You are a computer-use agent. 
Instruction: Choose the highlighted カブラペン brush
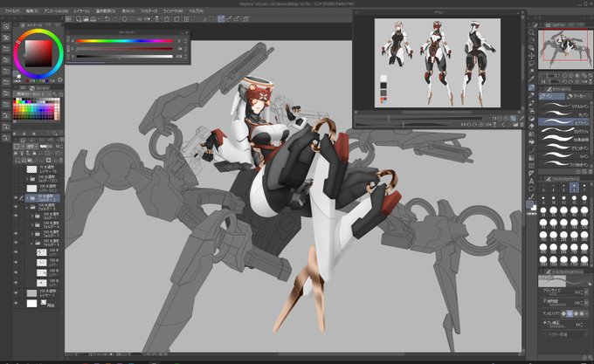point(564,122)
